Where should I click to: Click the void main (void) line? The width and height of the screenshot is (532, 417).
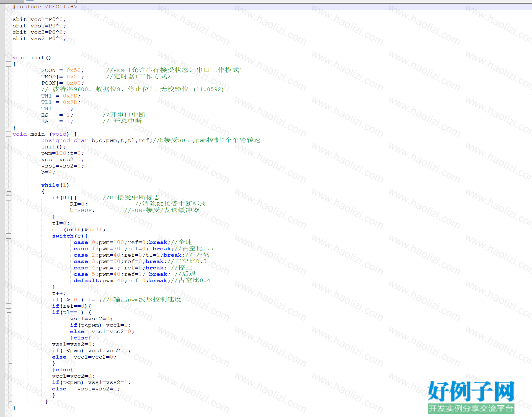(45, 134)
